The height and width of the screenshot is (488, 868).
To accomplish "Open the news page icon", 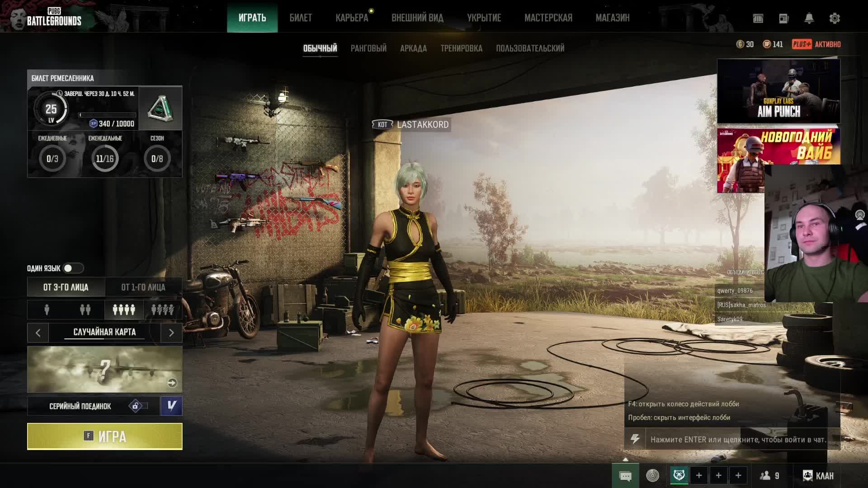I will 784,18.
